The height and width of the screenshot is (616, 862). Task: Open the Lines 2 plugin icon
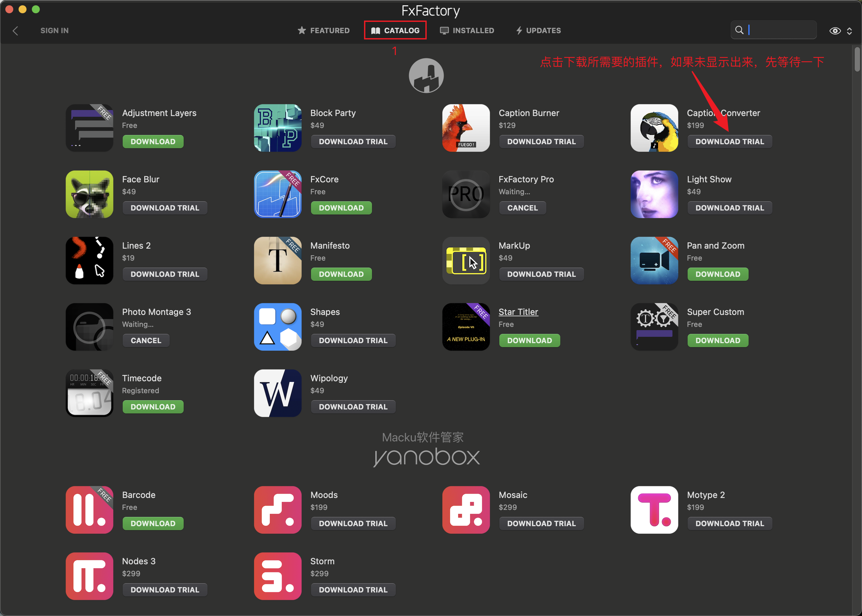[90, 261]
